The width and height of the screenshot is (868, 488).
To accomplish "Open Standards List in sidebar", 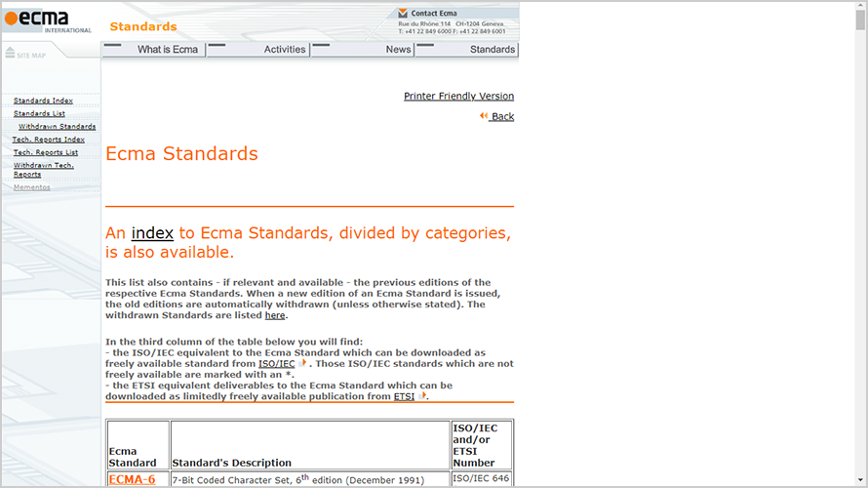I will tap(39, 113).
